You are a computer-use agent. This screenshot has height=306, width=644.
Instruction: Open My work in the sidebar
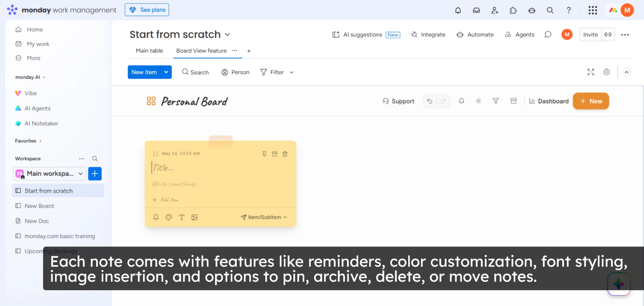[38, 44]
